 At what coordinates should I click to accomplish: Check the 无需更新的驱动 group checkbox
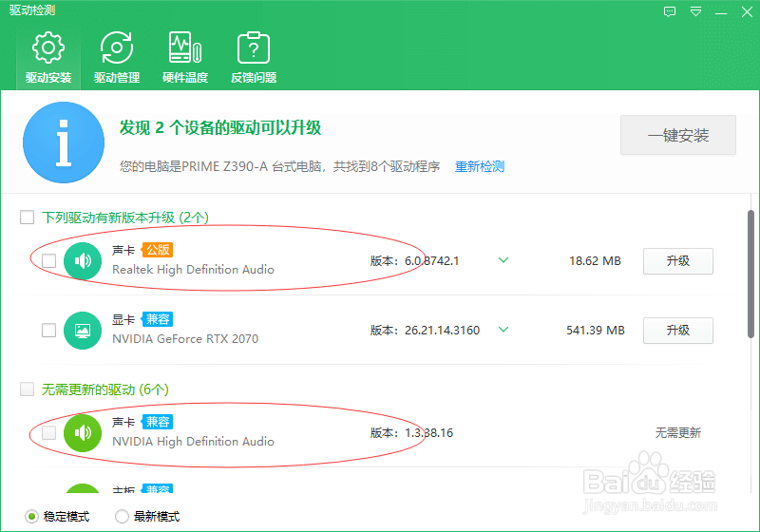point(28,389)
